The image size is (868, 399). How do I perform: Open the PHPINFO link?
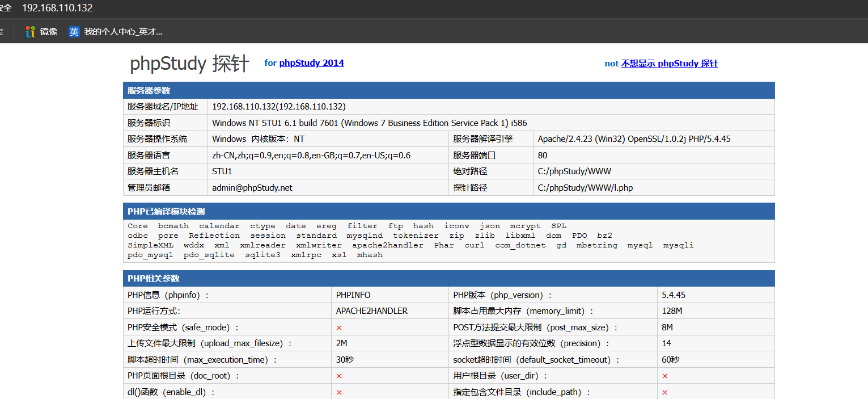pos(353,295)
